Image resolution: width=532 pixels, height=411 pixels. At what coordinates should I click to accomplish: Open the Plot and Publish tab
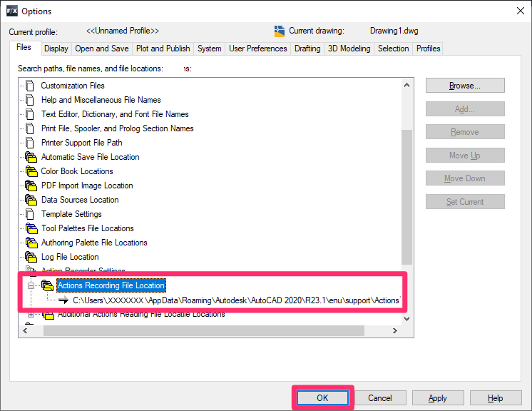pos(163,49)
